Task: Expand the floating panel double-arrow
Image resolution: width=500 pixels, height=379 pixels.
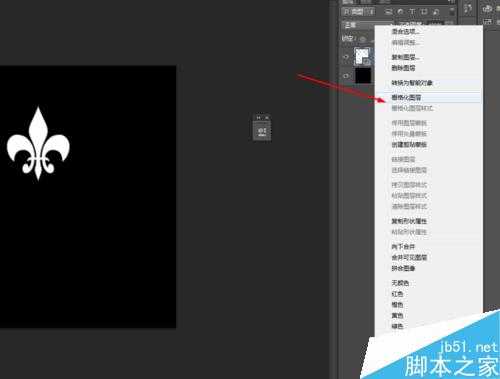Action: [x=259, y=118]
